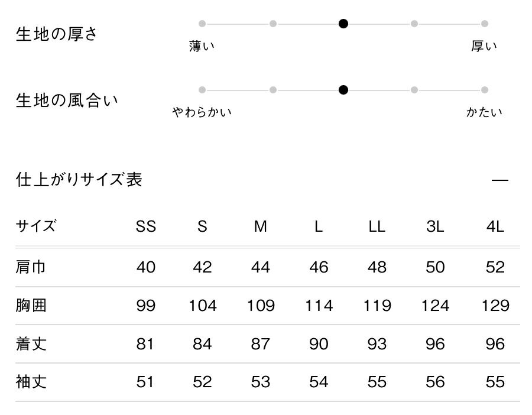
Task: Click the 4L size column header
Action: pos(495,226)
